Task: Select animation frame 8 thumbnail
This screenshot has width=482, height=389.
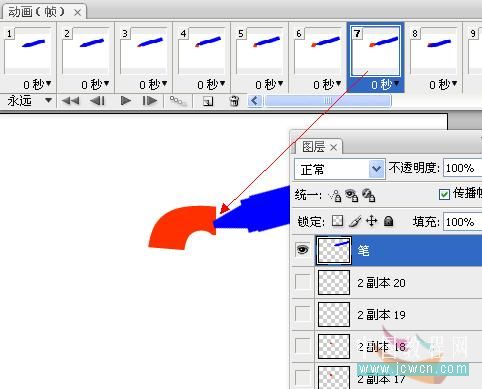Action: (x=434, y=50)
